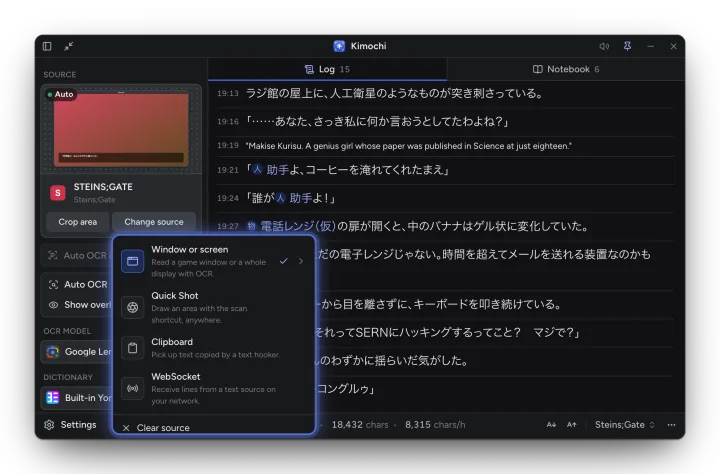Viewport: 720px width, 474px height.
Task: Click the 8,315 chars/h speed stat
Action: tap(435, 425)
